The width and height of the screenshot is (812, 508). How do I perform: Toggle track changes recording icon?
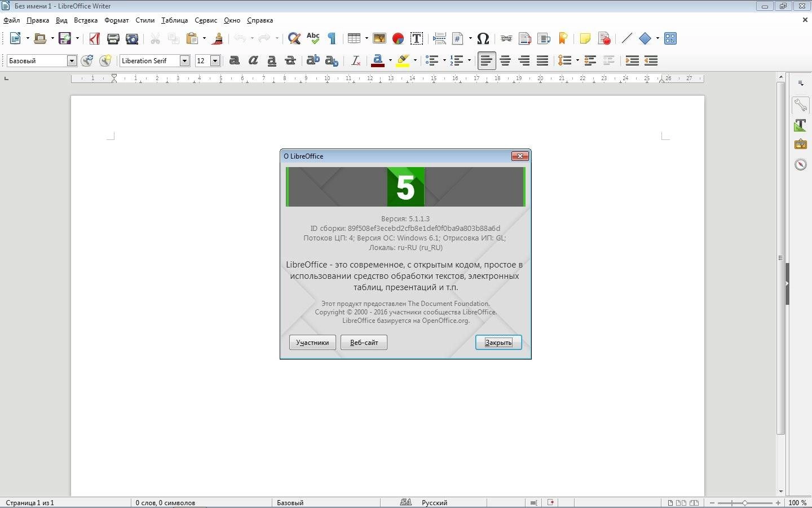[604, 38]
